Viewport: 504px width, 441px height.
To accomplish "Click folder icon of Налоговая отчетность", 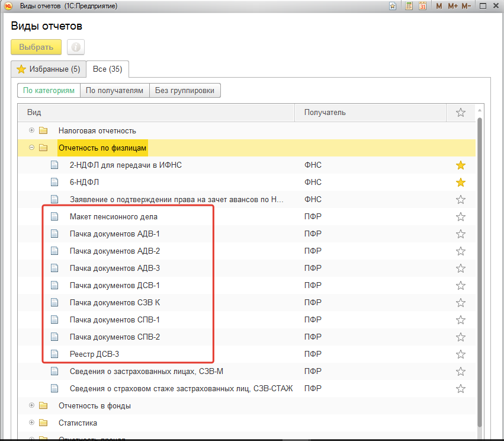I will (43, 130).
